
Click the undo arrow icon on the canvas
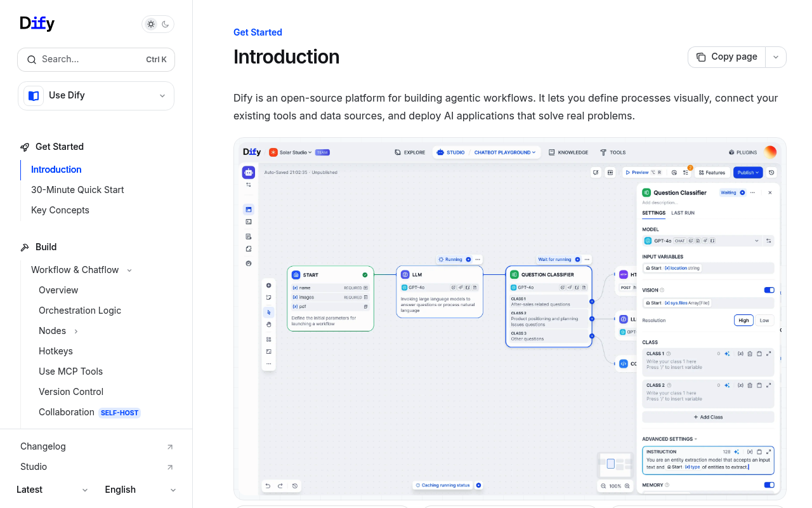268,486
